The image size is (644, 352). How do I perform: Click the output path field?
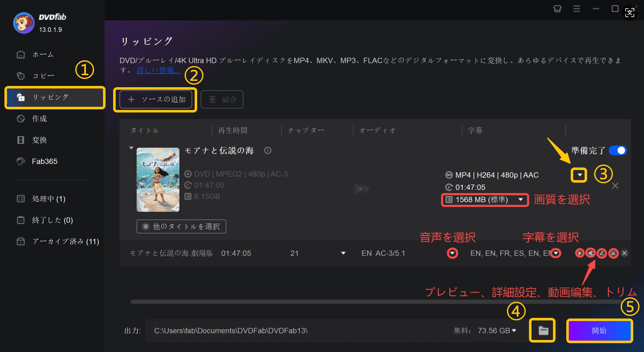tap(297, 331)
